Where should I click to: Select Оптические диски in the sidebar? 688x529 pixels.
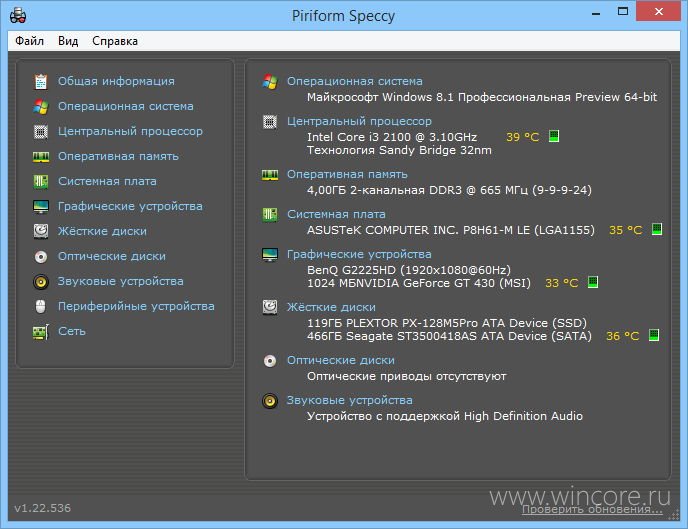(x=112, y=256)
